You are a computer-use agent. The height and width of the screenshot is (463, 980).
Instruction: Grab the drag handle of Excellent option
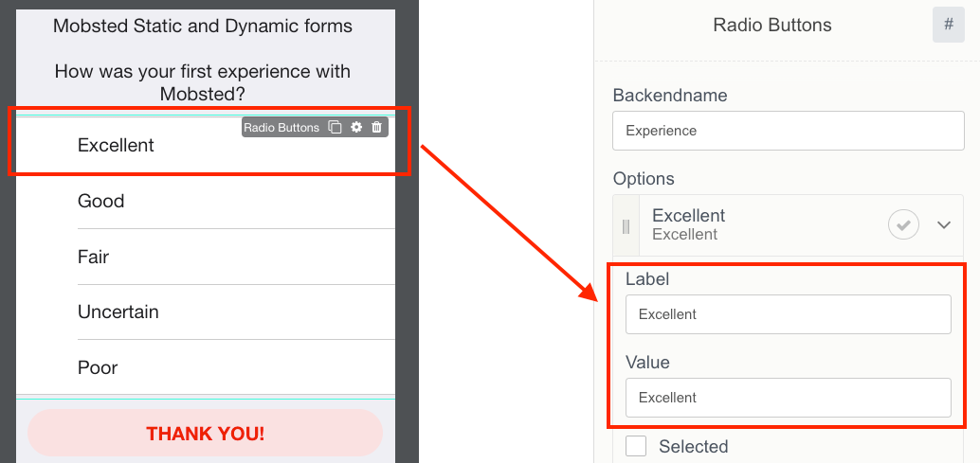point(626,225)
